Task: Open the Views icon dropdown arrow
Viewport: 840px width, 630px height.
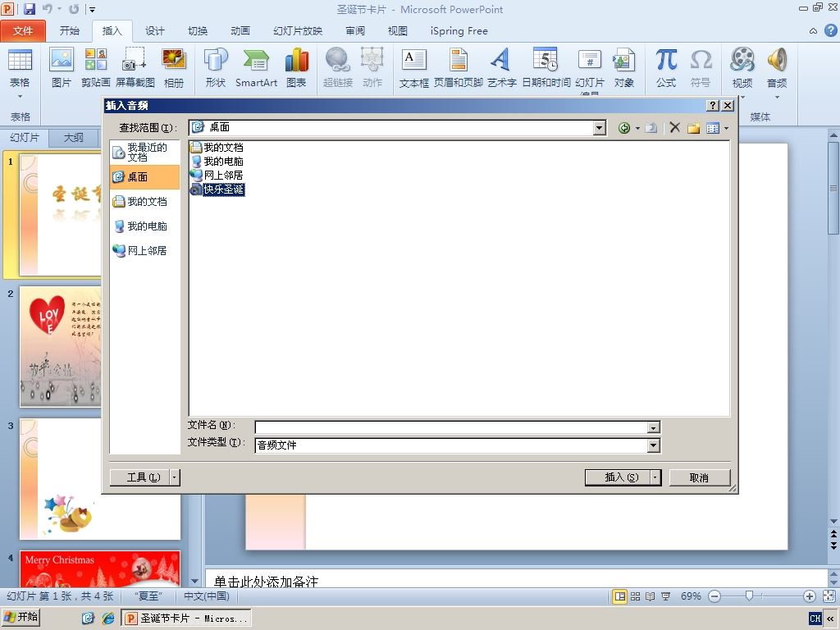Action: point(727,128)
